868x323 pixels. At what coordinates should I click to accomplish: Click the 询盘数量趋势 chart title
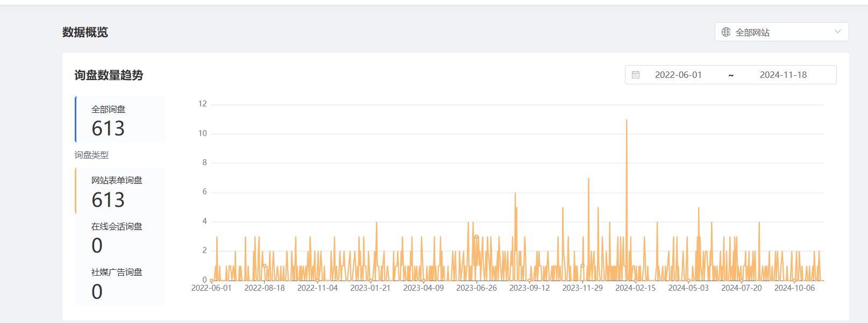(x=109, y=75)
